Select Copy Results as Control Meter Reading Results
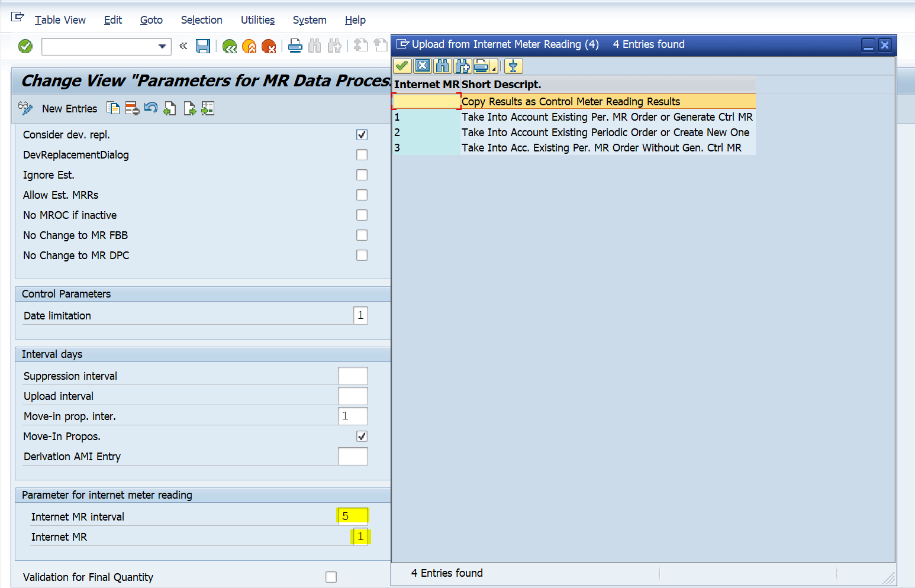The image size is (915, 588). point(574,102)
